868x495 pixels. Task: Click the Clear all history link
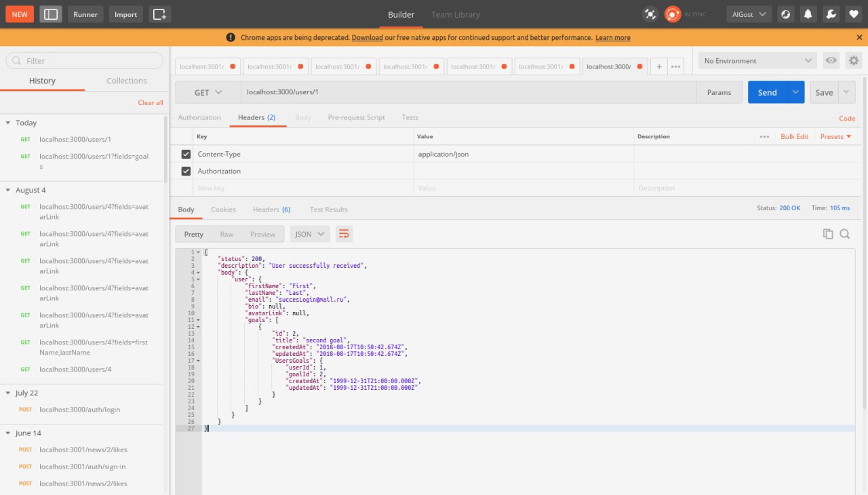point(151,103)
